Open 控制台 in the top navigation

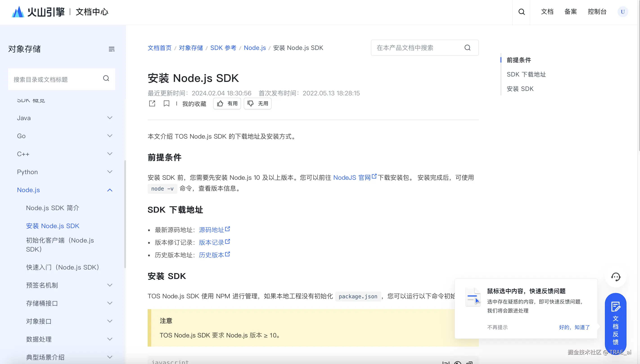pos(597,12)
